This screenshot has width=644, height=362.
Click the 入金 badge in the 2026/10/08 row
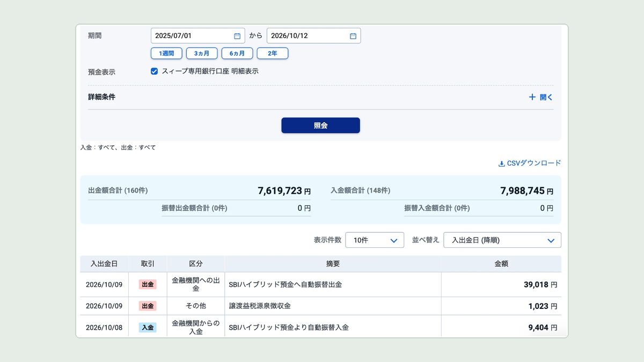(148, 327)
